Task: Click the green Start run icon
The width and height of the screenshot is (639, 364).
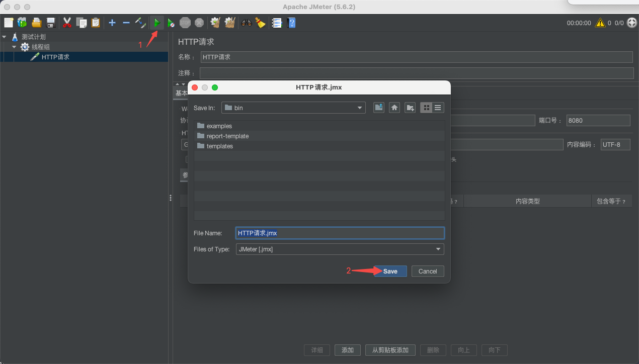Action: [x=157, y=23]
